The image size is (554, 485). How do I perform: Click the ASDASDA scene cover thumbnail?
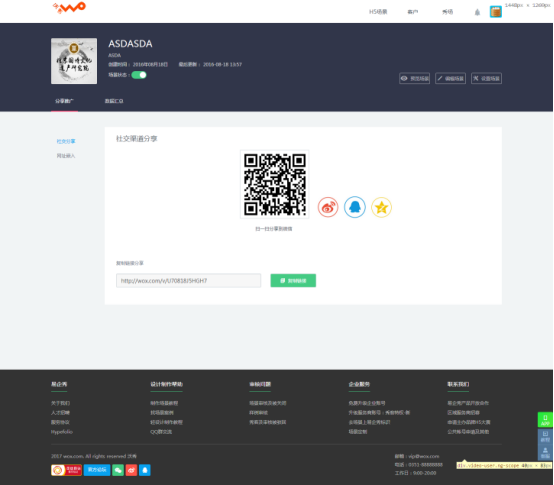[x=74, y=61]
